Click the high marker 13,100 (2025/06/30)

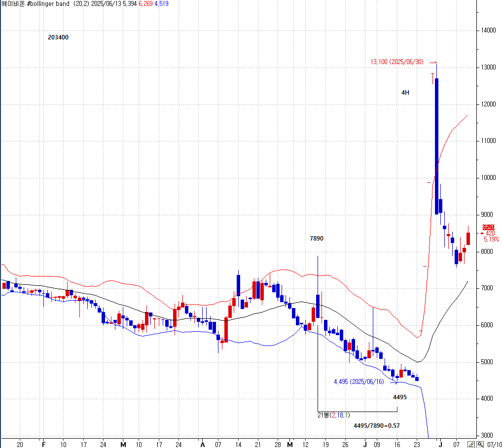click(x=397, y=62)
